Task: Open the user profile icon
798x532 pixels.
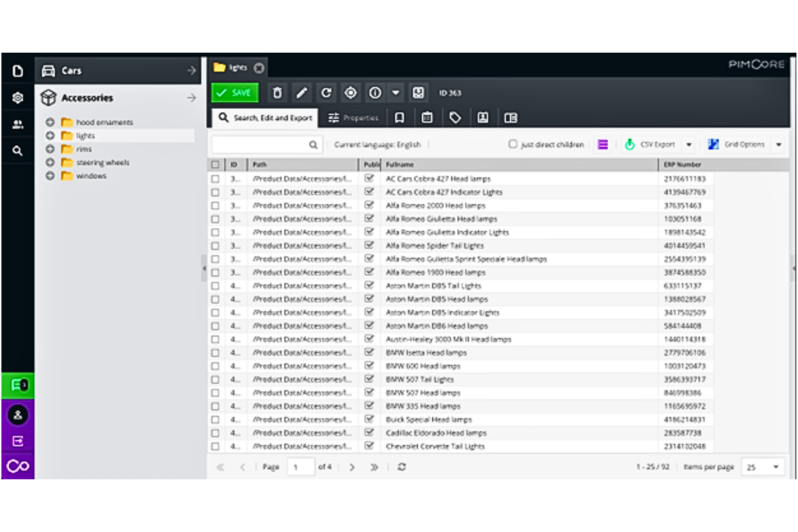Action: tap(18, 415)
